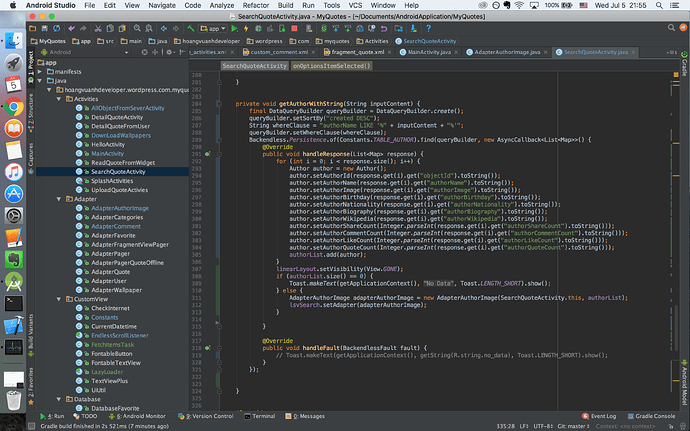Click the onOptionsItemSelected() breadcrumb
The width and height of the screenshot is (690, 431).
[331, 66]
